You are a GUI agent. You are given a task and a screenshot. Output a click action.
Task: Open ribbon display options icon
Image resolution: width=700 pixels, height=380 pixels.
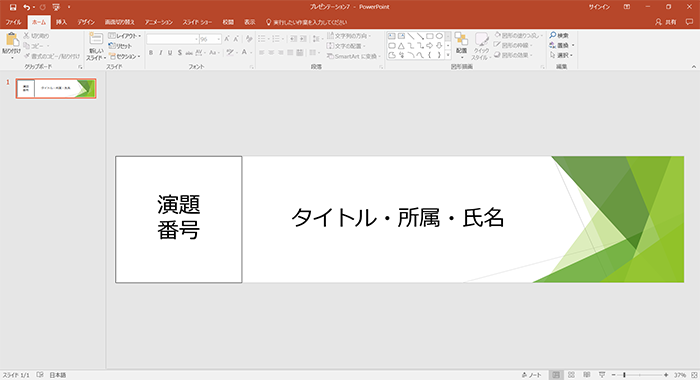pyautogui.click(x=627, y=7)
